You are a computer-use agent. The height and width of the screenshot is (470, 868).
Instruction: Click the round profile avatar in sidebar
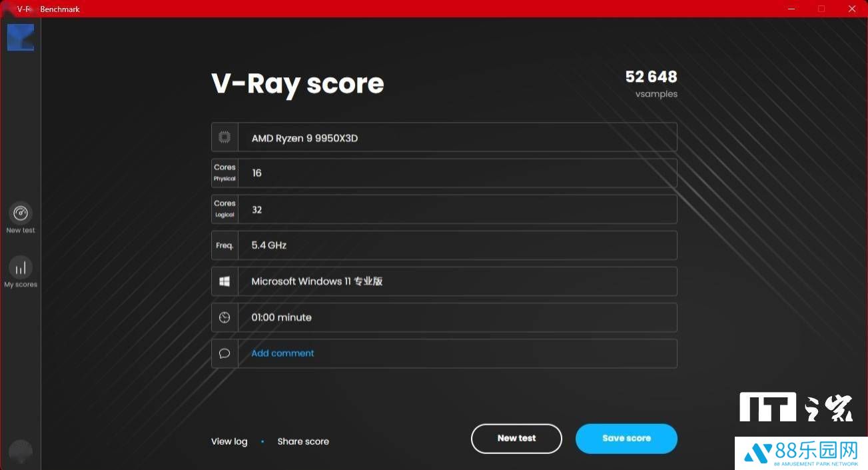tap(21, 451)
